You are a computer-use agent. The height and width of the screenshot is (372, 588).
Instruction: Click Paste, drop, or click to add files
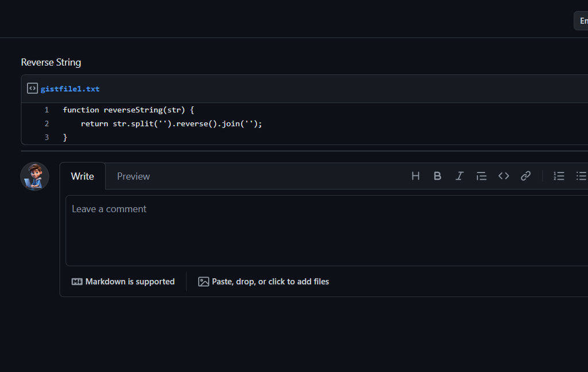point(263,282)
